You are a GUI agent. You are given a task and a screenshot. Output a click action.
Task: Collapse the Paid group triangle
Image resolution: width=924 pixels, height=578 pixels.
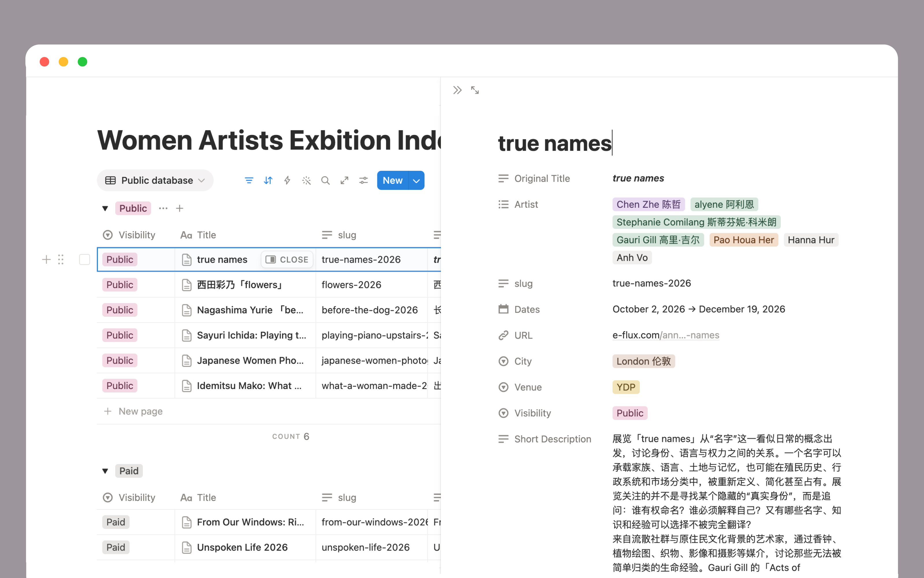point(105,471)
